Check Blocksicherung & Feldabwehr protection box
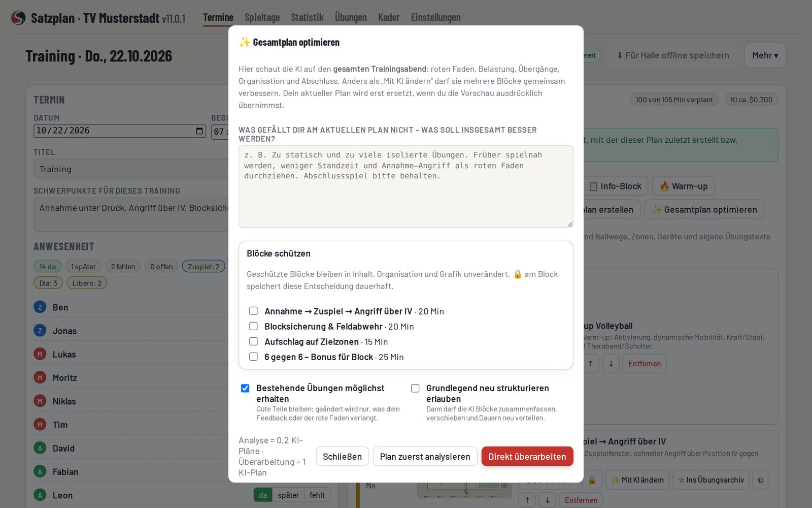The image size is (812, 508). tap(253, 326)
